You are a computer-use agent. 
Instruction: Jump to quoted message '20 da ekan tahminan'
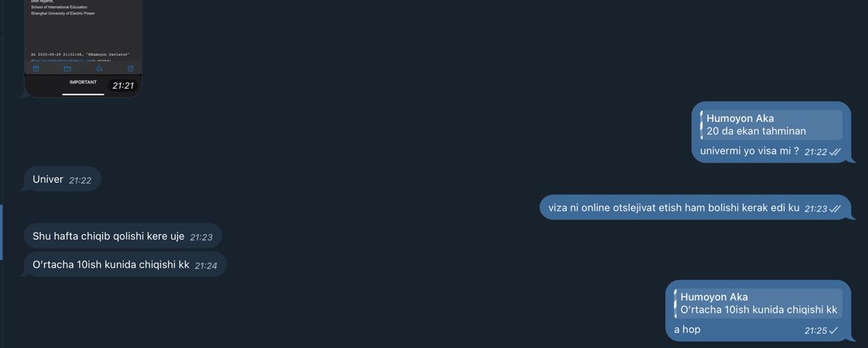(x=771, y=125)
